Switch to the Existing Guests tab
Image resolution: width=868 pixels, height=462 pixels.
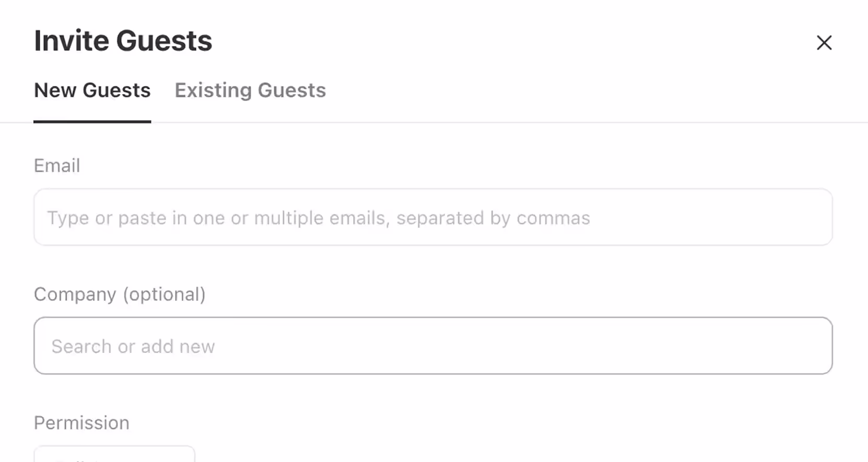pyautogui.click(x=250, y=90)
